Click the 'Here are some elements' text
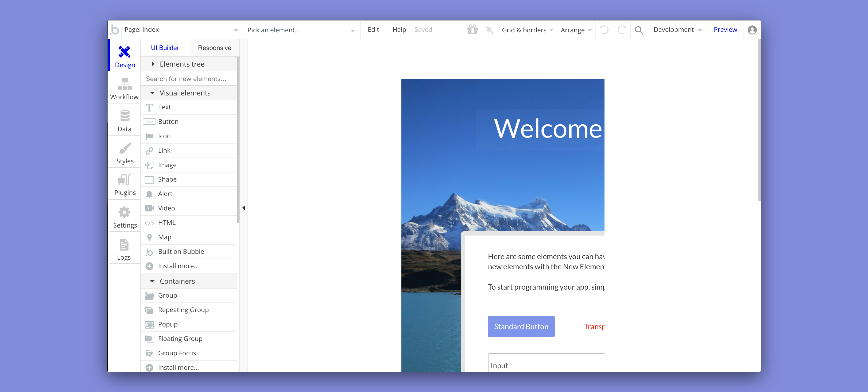 [546, 262]
